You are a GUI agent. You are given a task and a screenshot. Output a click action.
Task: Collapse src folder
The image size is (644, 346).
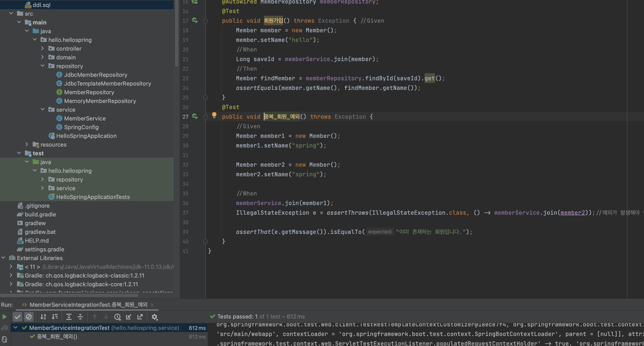(11, 13)
